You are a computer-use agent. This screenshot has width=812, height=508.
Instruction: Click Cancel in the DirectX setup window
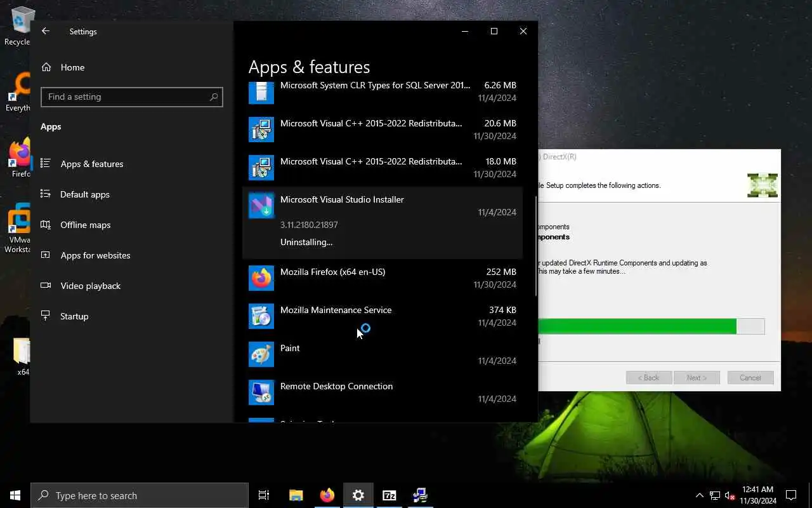[750, 377]
